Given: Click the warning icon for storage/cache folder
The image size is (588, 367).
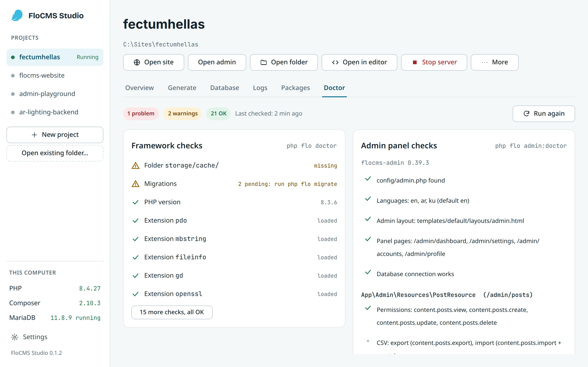Looking at the screenshot, I should [136, 166].
